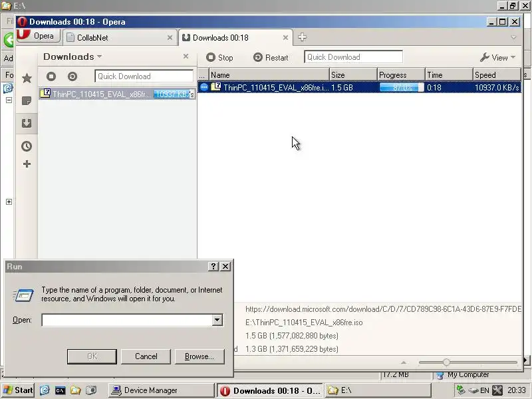
Task: Close the Downloads 00:18 tab
Action: (x=285, y=38)
